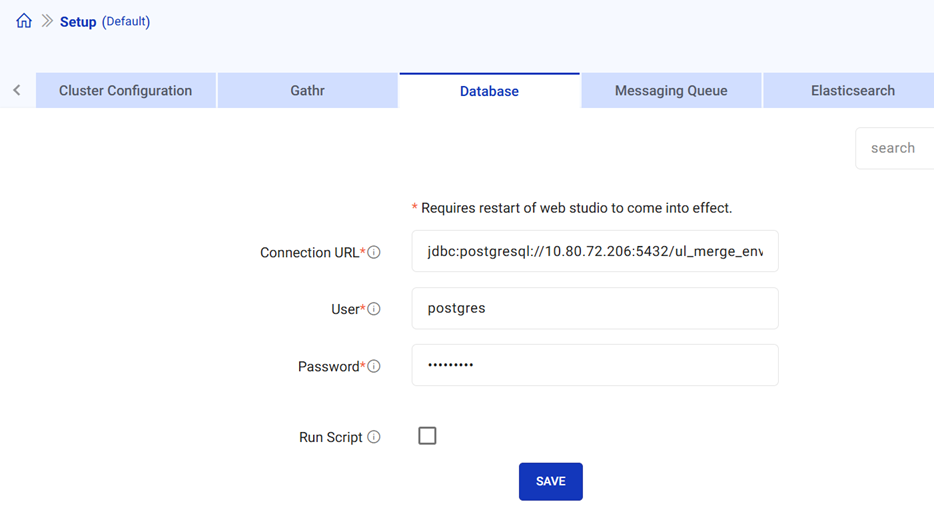Switch to Cluster Configuration tab
The image size is (934, 512).
pyautogui.click(x=126, y=90)
